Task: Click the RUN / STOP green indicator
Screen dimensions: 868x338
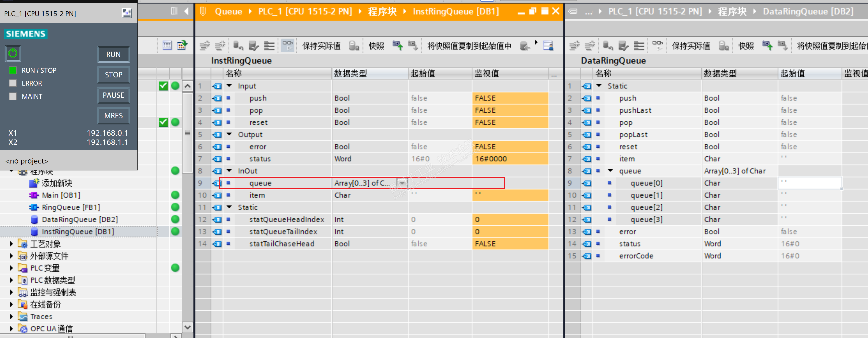Action: pos(13,70)
